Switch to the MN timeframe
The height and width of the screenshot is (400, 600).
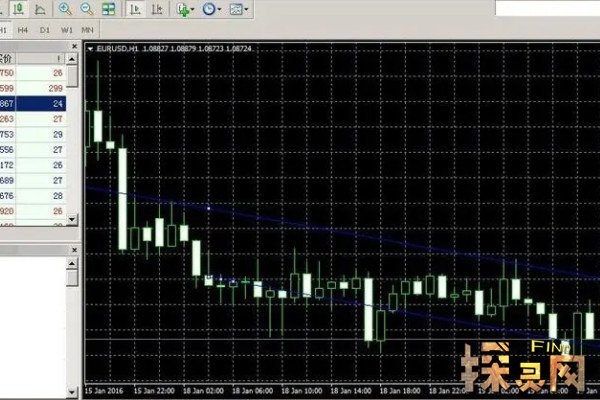90,30
